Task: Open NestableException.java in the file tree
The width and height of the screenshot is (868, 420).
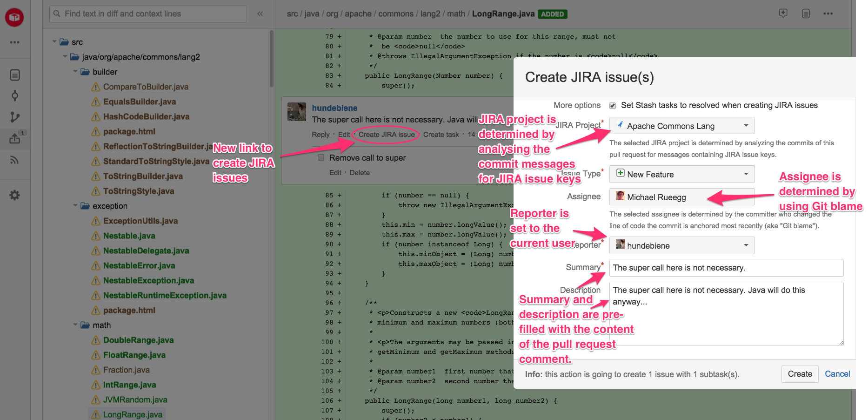Action: tap(148, 281)
